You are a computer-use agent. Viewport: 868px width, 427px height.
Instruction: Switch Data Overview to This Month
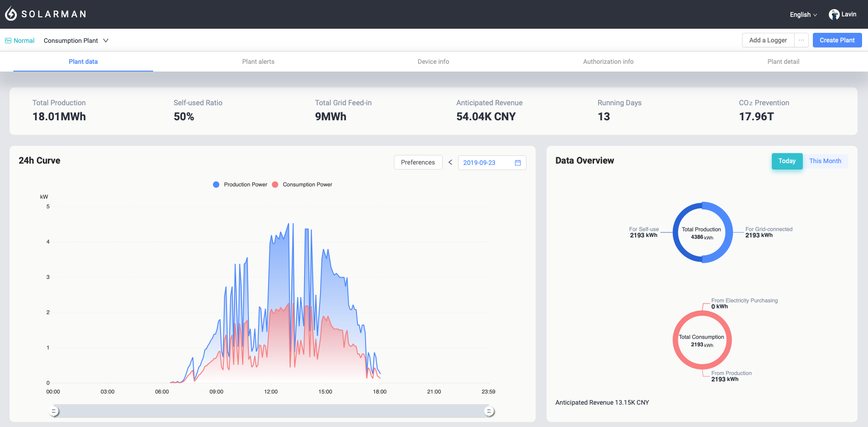825,161
